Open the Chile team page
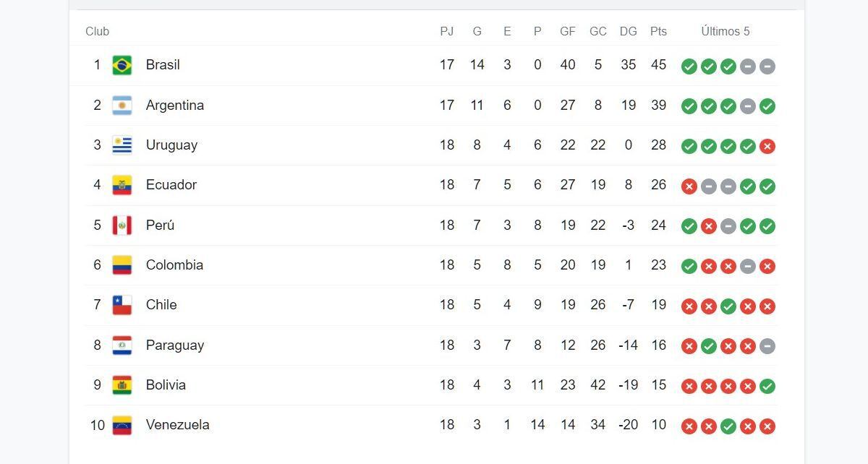This screenshot has height=464, width=868. pos(162,304)
